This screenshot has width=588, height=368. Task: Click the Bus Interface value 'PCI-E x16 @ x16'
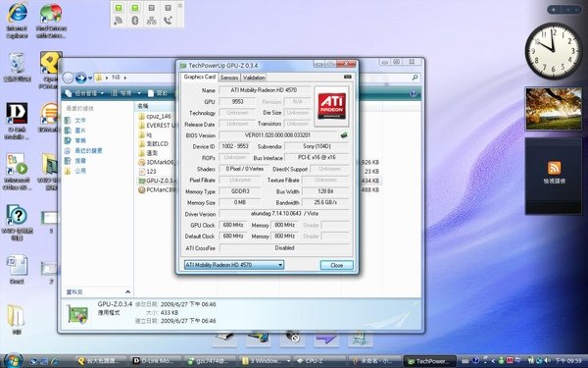tap(317, 157)
